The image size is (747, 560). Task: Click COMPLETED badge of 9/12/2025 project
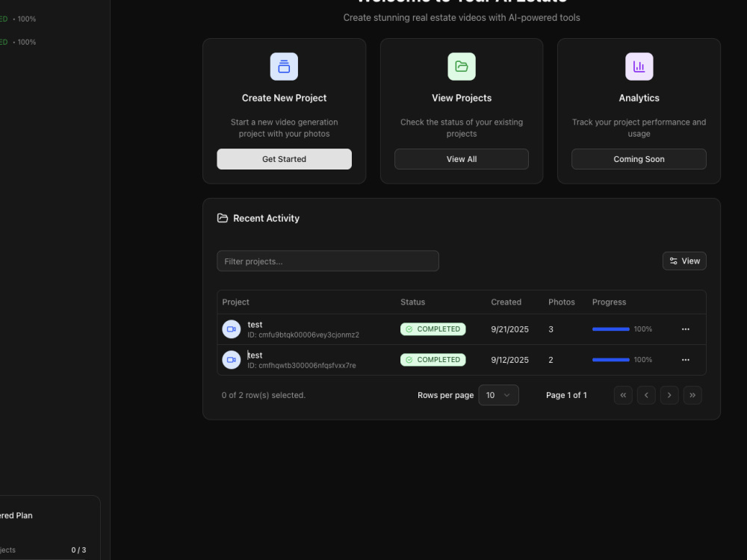click(x=433, y=360)
